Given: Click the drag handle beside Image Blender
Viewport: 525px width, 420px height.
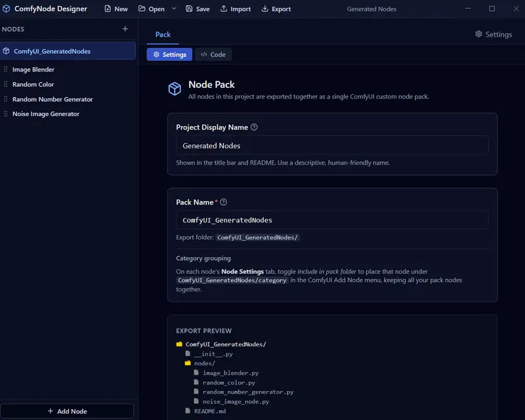Looking at the screenshot, I should (6, 70).
